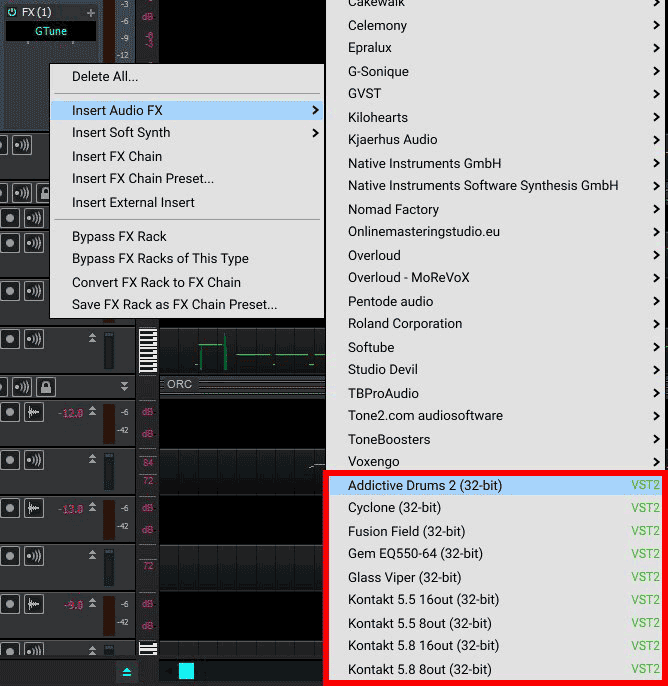Choose Delete All from context menu
The image size is (668, 686).
tap(105, 76)
